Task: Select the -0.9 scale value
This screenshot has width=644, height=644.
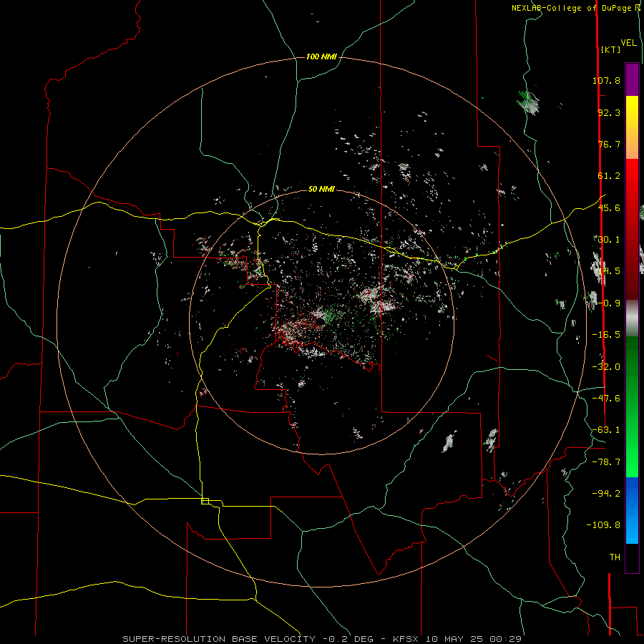Action: 609,303
